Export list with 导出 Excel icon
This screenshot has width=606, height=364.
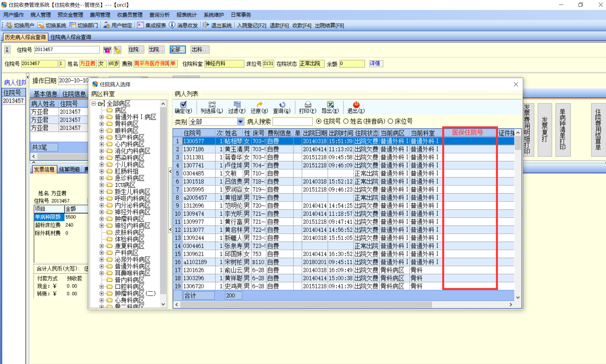pyautogui.click(x=330, y=105)
